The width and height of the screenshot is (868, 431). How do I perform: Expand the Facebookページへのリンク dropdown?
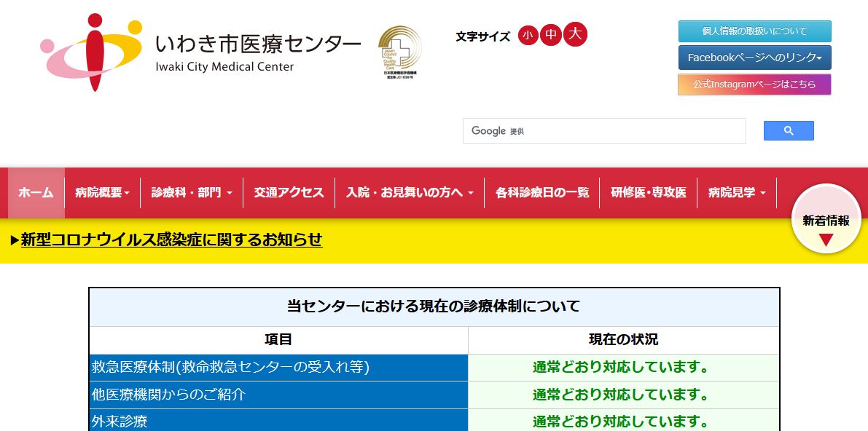pyautogui.click(x=754, y=58)
